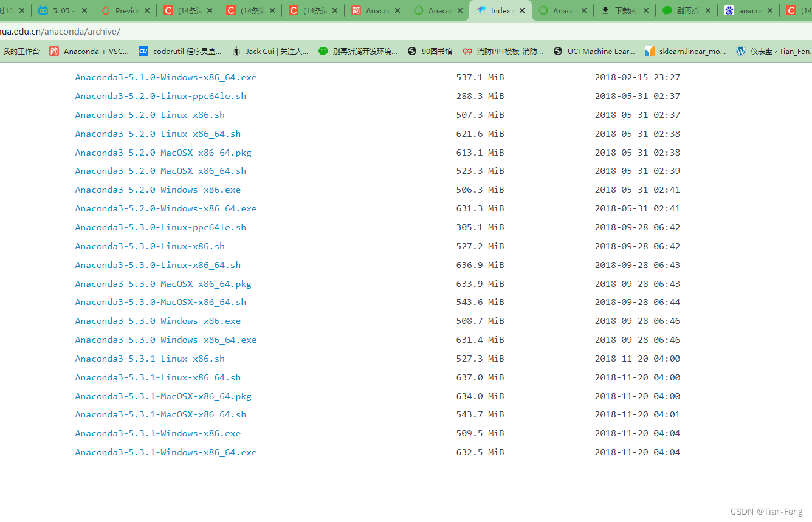812x522 pixels.
Task: Switch to the 简 Anacon tab with red icon
Action: click(377, 10)
